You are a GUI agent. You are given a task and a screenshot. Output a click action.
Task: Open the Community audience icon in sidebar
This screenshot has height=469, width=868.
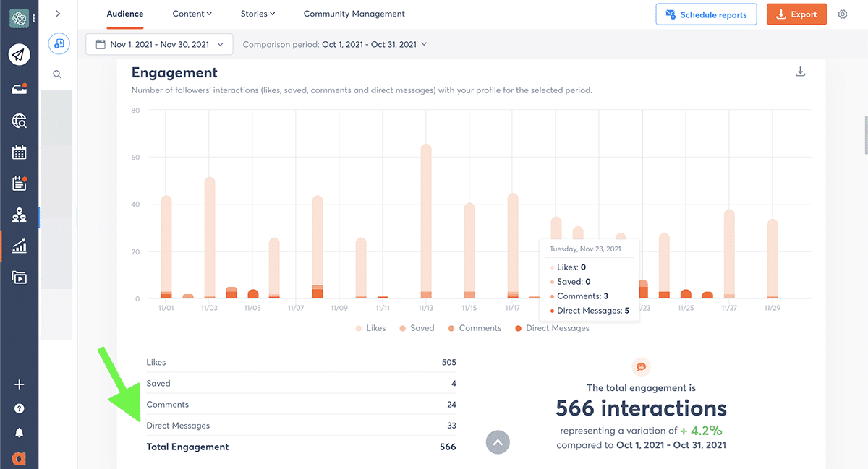[x=19, y=214]
